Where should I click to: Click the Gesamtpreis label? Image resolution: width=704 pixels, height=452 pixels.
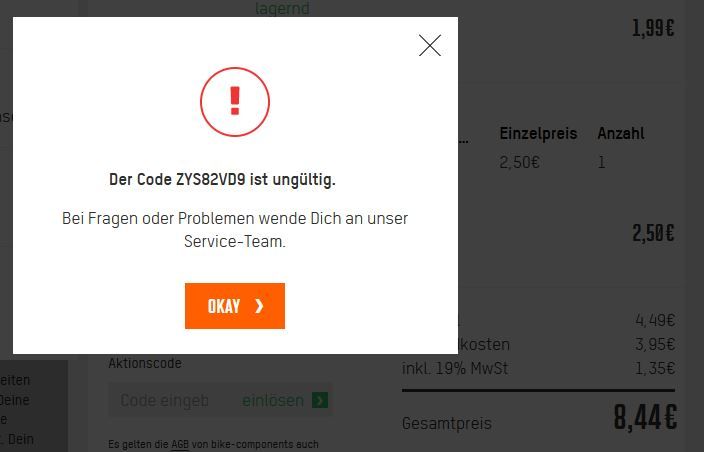[447, 423]
